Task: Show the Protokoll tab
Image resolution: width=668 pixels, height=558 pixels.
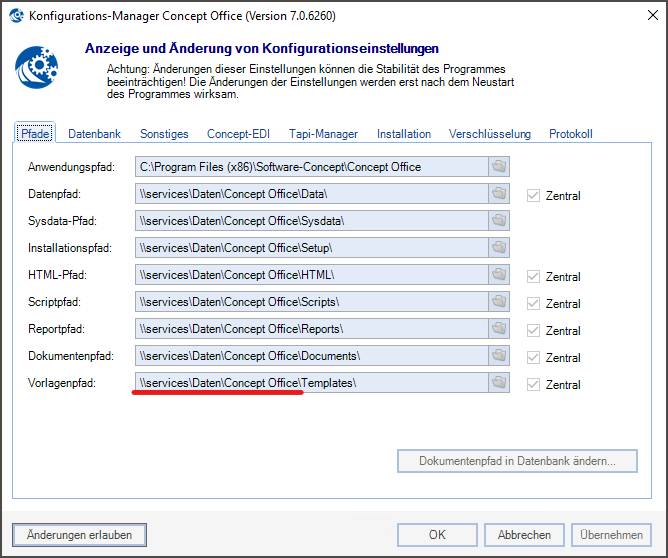Action: (570, 134)
